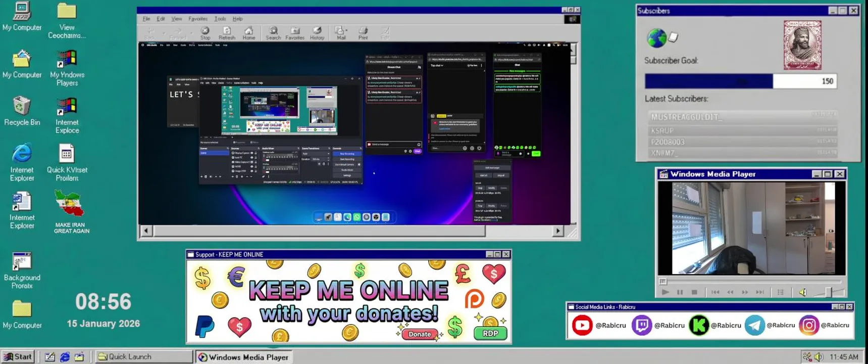Image resolution: width=868 pixels, height=364 pixels.
Task: Open Internet Explorer with blue e logo
Action: (22, 163)
